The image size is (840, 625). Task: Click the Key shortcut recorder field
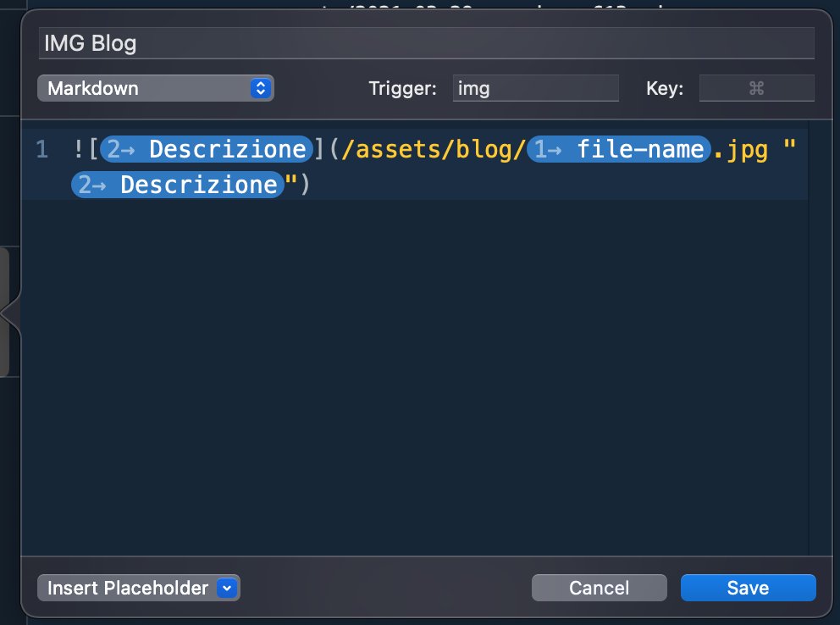[756, 88]
